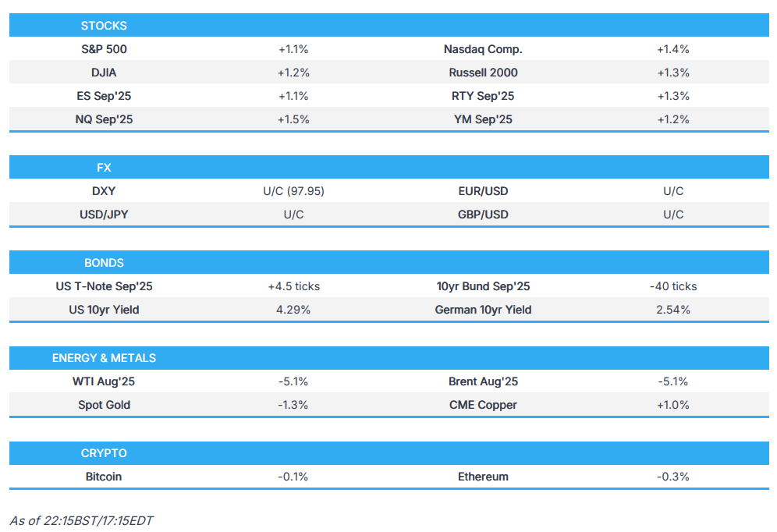Click the Nasdaq Comp. row label

pyautogui.click(x=483, y=49)
